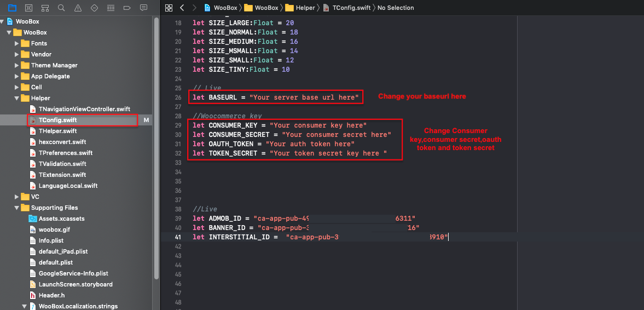Collapse the WooBox group folder
This screenshot has height=310, width=644.
click(x=9, y=32)
